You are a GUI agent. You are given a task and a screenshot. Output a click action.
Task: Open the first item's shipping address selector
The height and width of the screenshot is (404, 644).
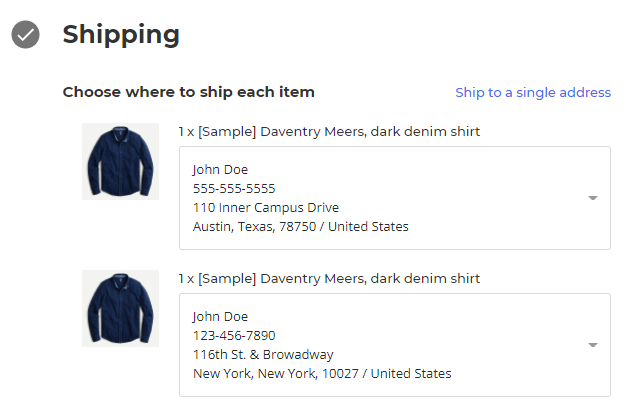[x=394, y=198]
